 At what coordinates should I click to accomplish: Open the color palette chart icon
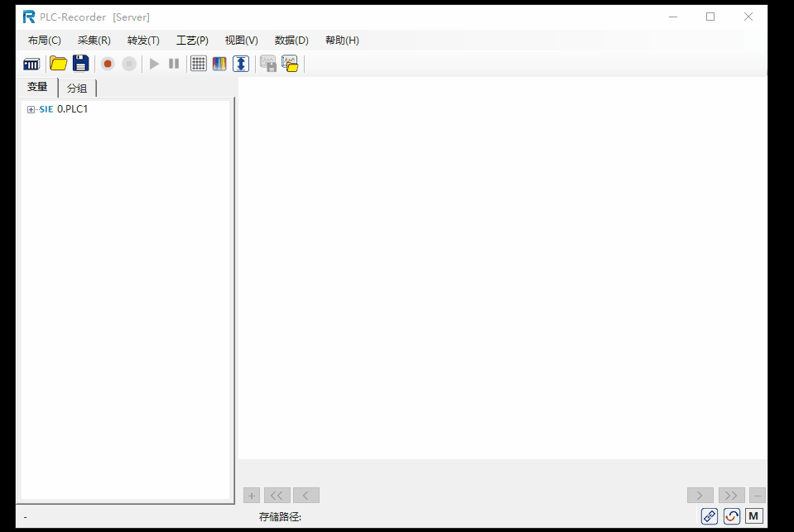click(x=219, y=64)
